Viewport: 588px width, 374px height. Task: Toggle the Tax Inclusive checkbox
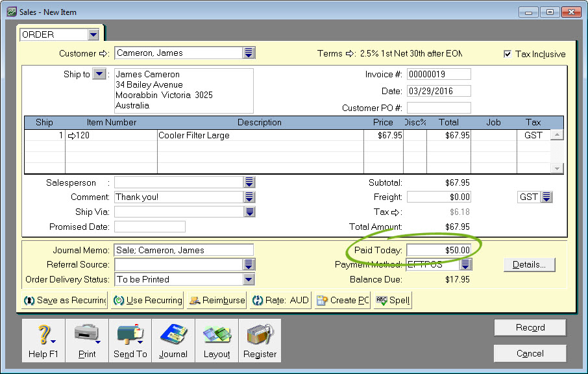(508, 55)
